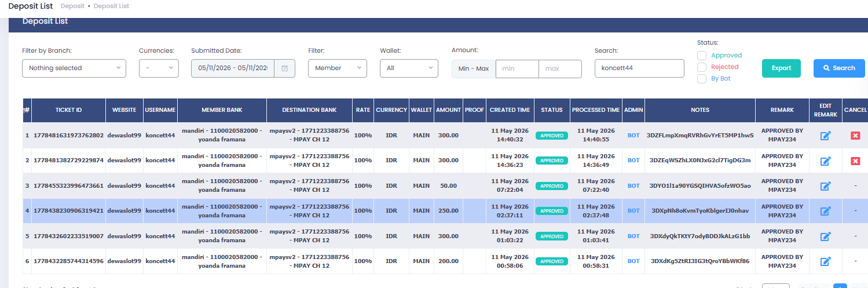Open the calendar icon beside Submitted Date

pos(284,68)
